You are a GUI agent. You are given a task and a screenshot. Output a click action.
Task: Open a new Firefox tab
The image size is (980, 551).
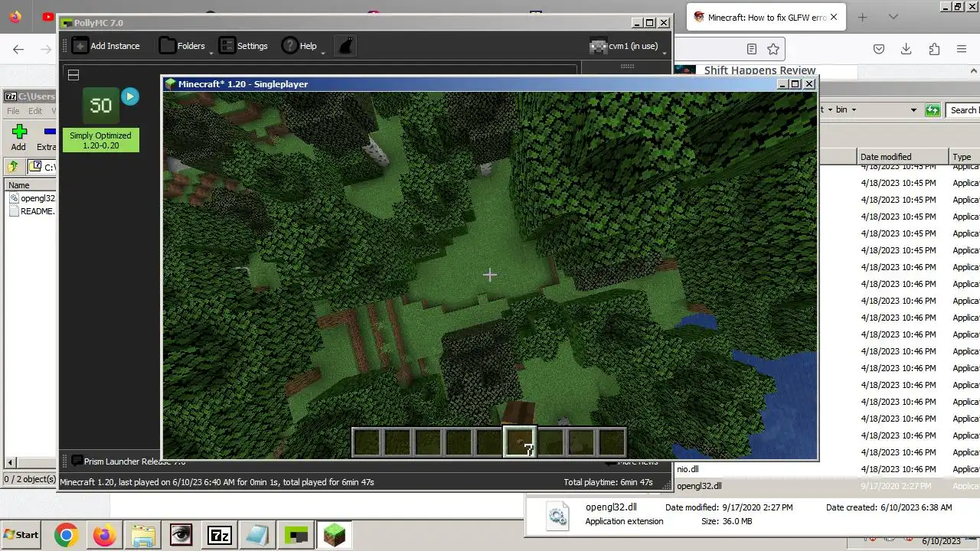[863, 18]
